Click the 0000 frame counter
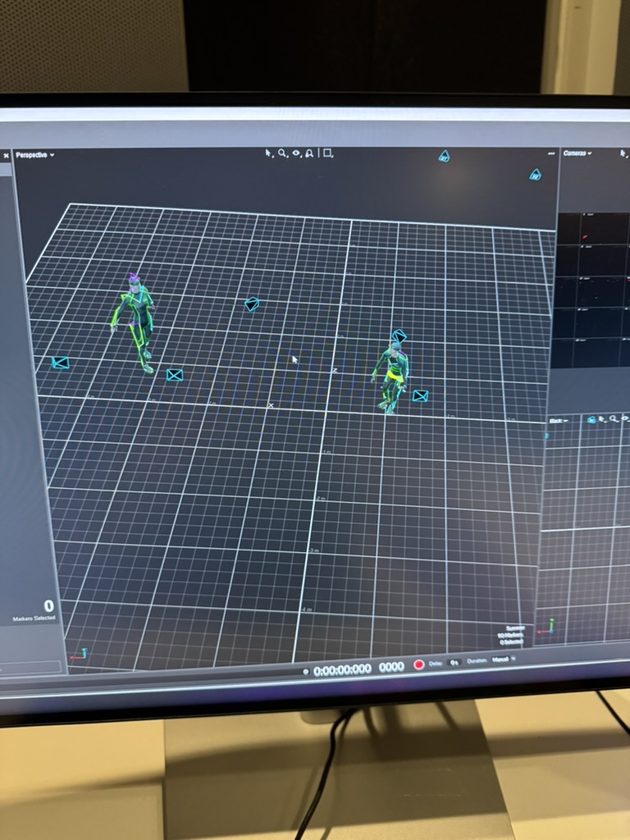Image resolution: width=630 pixels, height=840 pixels. (391, 667)
